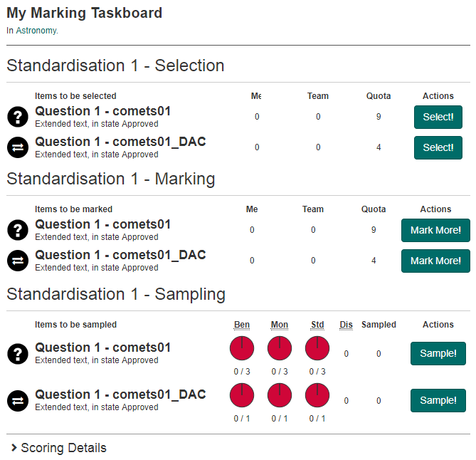Screen dimensions: 476x460
Task: Click Std pie chart for comets01
Action: tap(317, 349)
